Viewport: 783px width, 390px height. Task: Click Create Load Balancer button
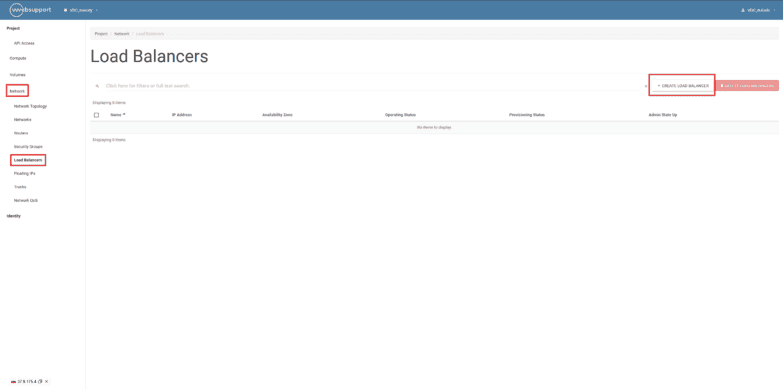tap(683, 86)
